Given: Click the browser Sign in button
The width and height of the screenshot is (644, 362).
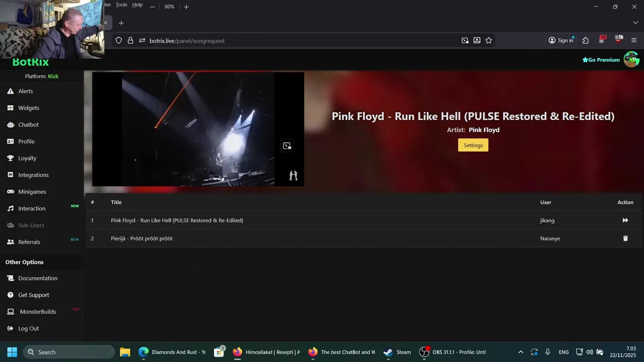Looking at the screenshot, I should [x=561, y=41].
